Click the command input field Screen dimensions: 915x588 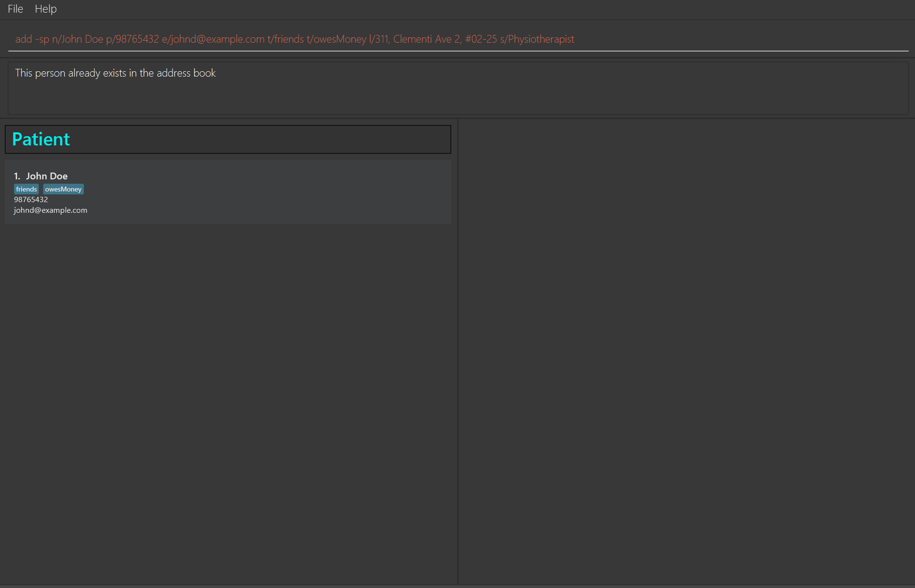coord(458,39)
